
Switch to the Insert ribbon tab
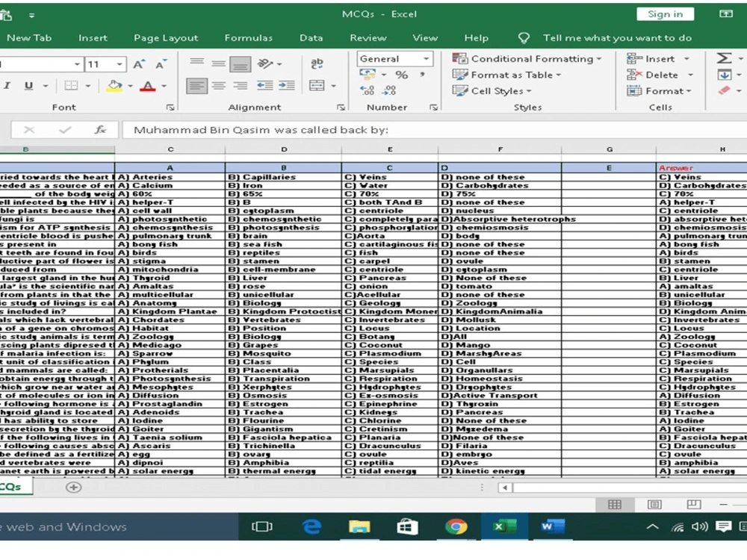pyautogui.click(x=93, y=37)
